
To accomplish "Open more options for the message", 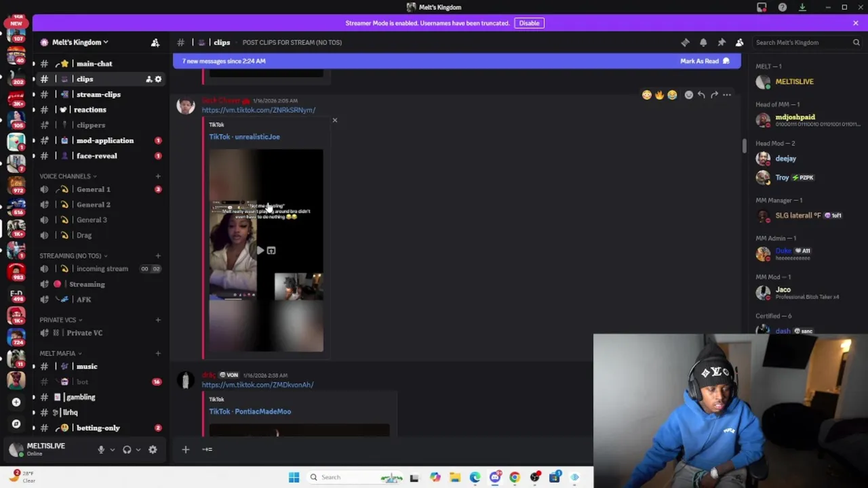I will [727, 95].
